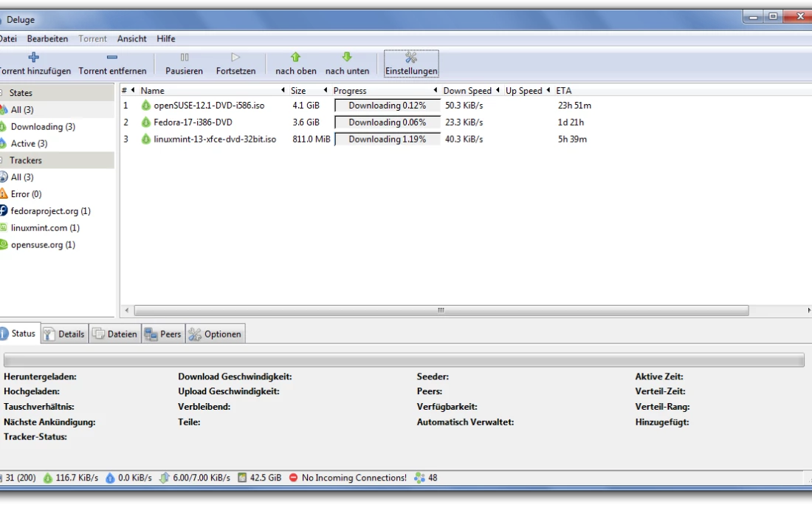Screen dimensions: 812x505
Task: Collapse the Trackers section header
Action: coord(26,160)
